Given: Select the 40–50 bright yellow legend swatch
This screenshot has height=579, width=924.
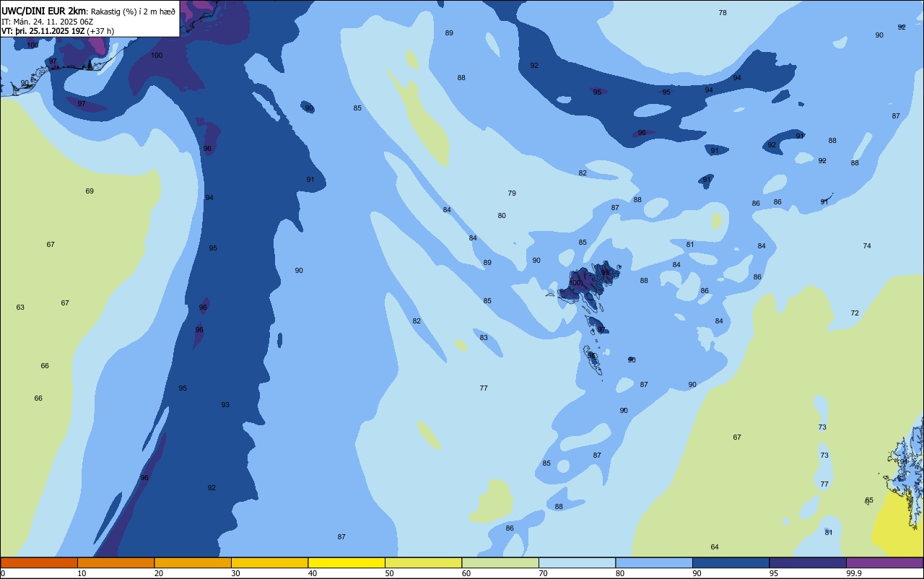Looking at the screenshot, I should 346,562.
